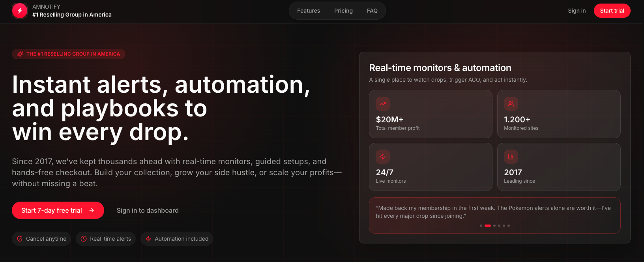Viewport: 644px width, 262px height.
Task: Select the first testimonial carousel dot
Action: (481, 226)
